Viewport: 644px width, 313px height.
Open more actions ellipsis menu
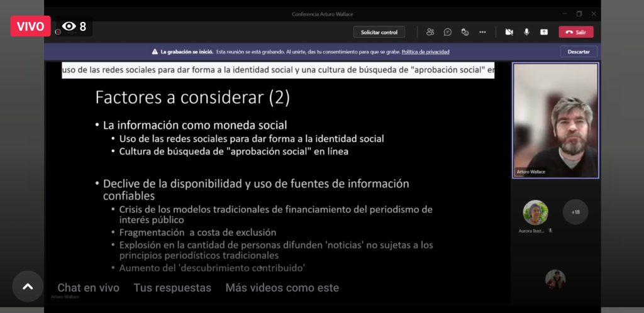pyautogui.click(x=482, y=32)
